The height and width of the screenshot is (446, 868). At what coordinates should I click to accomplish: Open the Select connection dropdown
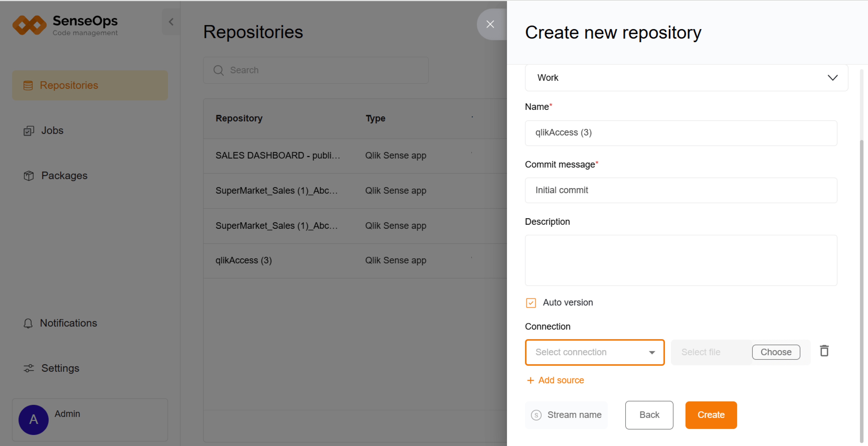pos(595,352)
